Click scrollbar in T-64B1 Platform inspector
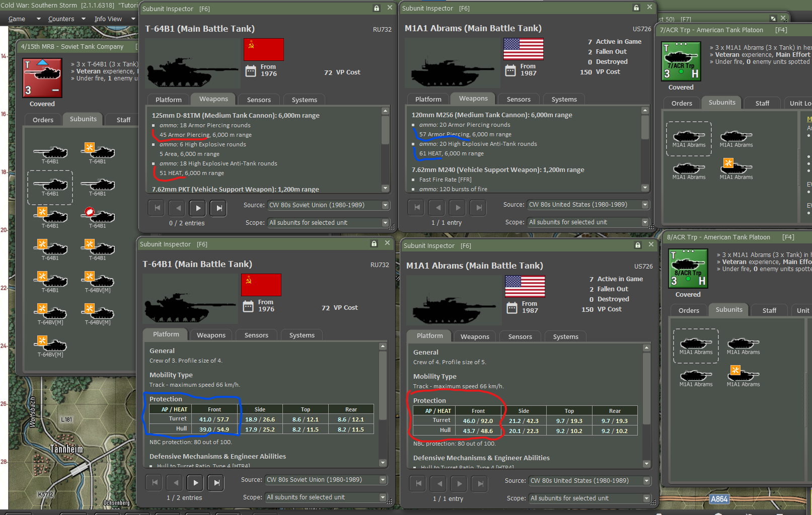The image size is (812, 515). [x=383, y=385]
